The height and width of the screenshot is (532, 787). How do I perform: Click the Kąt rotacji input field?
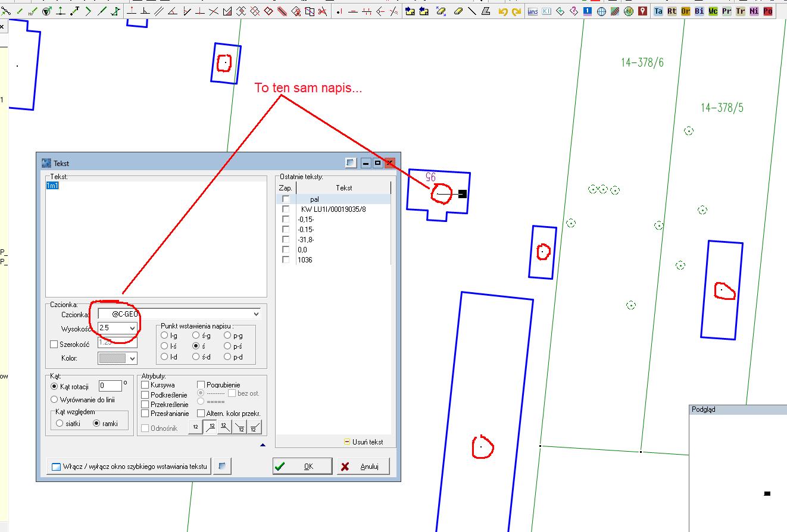(x=110, y=386)
